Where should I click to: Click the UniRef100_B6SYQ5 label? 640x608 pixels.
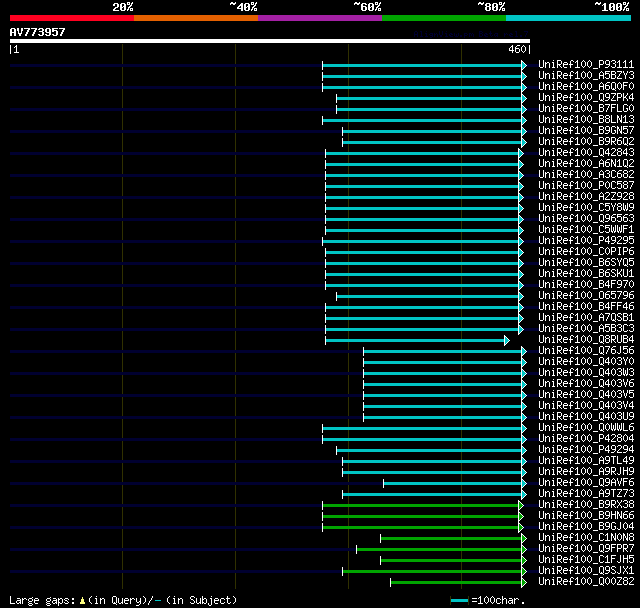click(x=586, y=263)
